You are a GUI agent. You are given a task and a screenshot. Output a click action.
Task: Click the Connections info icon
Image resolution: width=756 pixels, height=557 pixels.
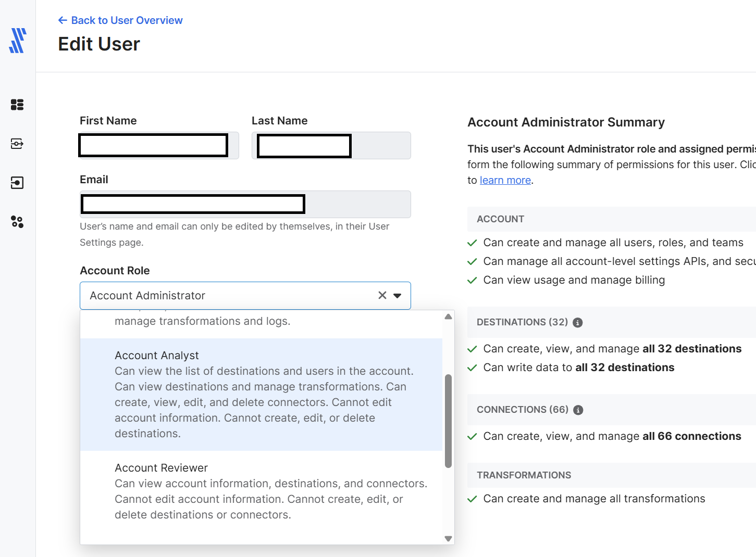pyautogui.click(x=578, y=410)
